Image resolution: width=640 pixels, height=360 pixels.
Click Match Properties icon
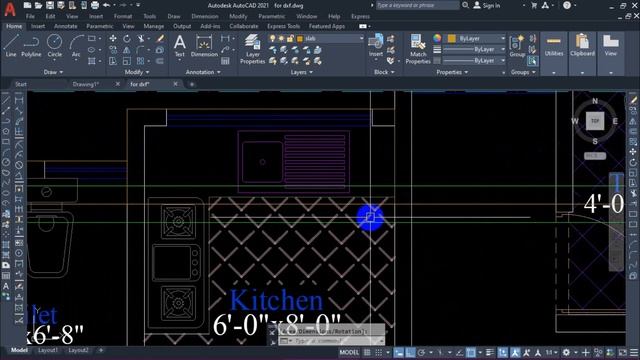pyautogui.click(x=418, y=49)
